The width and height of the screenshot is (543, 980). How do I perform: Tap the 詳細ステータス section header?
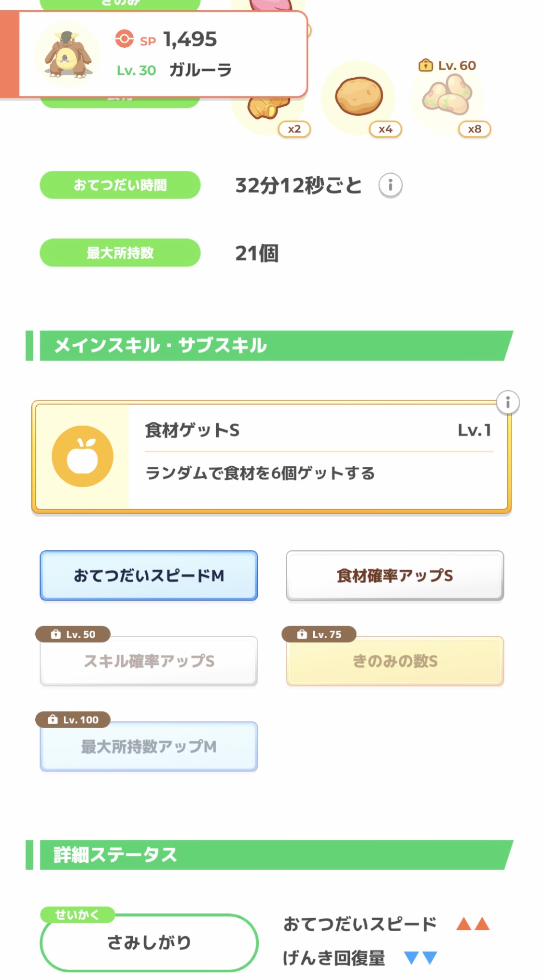click(270, 855)
